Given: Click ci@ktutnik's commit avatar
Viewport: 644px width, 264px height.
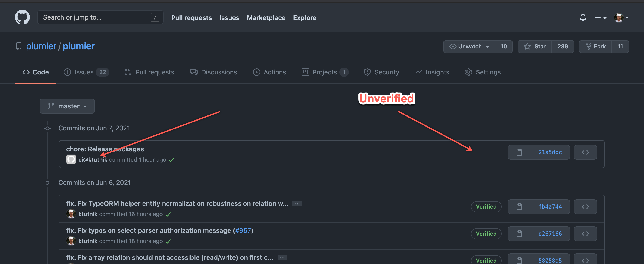Looking at the screenshot, I should [71, 159].
